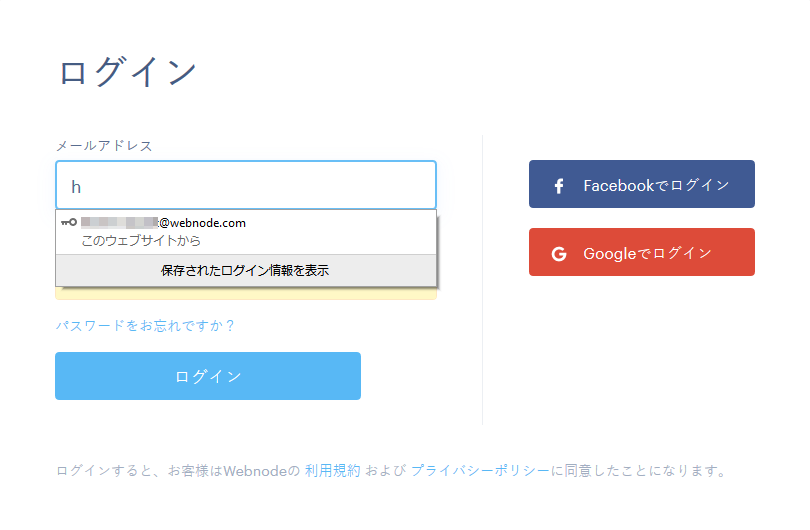
Task: Open the 利用規約 terms link
Action: tap(332, 470)
